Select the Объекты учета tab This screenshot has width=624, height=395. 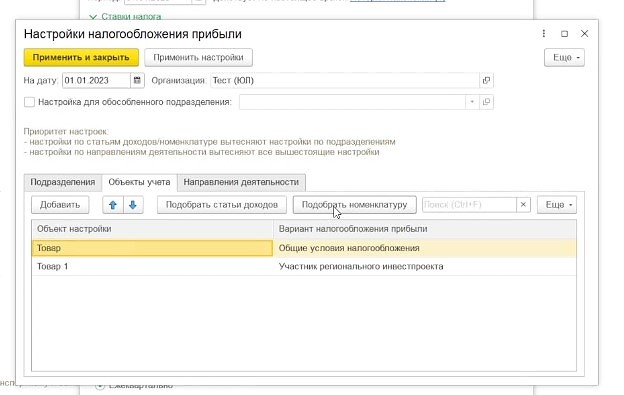pyautogui.click(x=139, y=182)
